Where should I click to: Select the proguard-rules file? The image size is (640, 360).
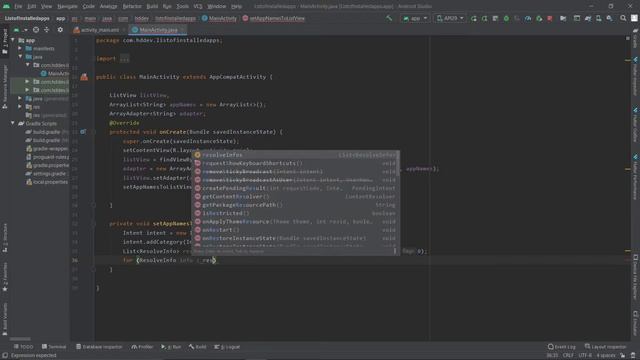(47, 157)
